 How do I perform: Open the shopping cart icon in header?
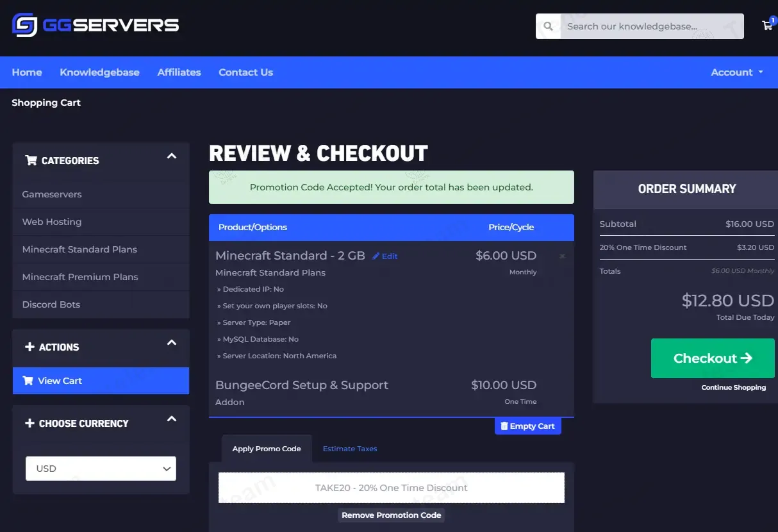(767, 26)
